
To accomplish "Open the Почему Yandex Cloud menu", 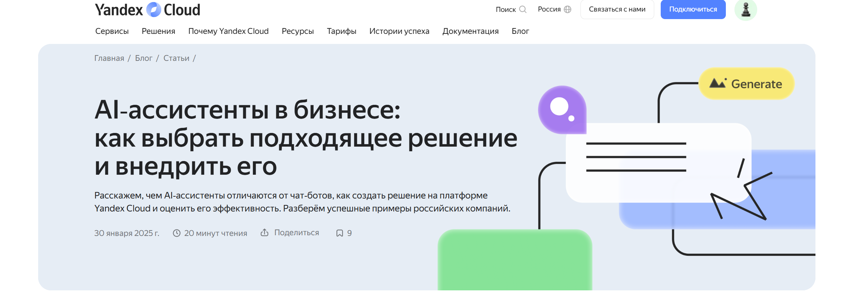I will coord(229,31).
